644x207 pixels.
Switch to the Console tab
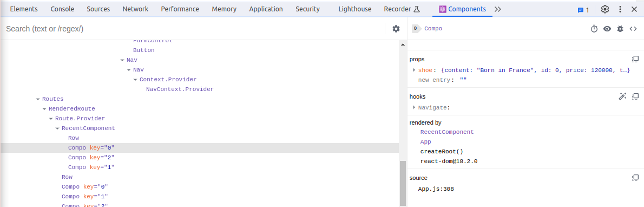pos(62,9)
